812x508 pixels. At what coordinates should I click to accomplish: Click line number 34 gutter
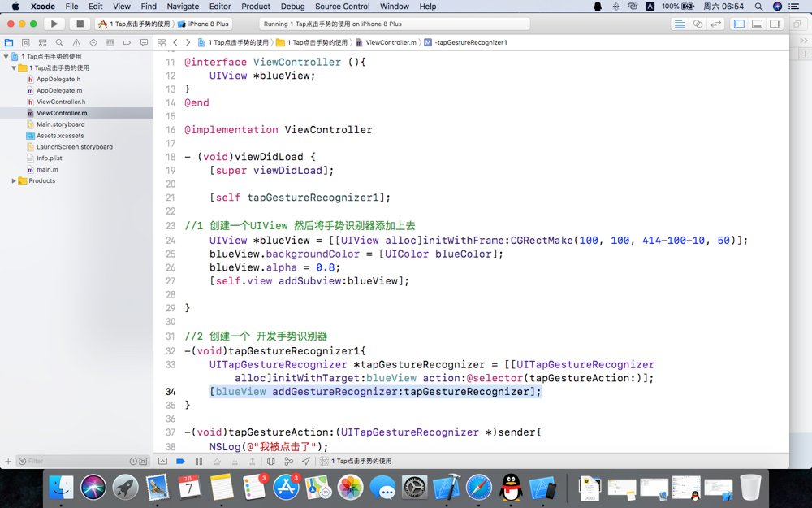click(x=171, y=392)
